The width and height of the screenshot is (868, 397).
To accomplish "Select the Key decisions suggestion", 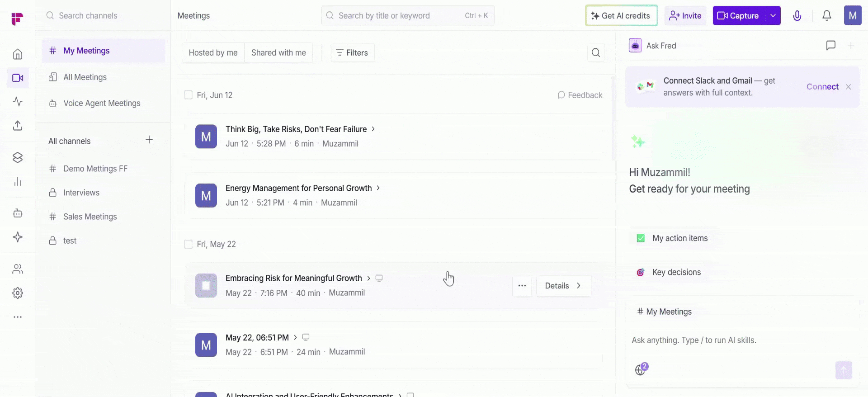I will (669, 272).
